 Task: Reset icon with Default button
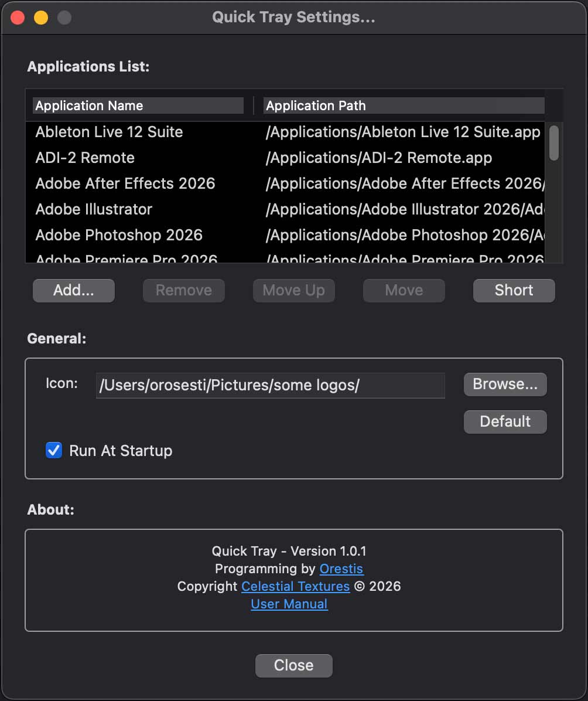click(x=505, y=421)
